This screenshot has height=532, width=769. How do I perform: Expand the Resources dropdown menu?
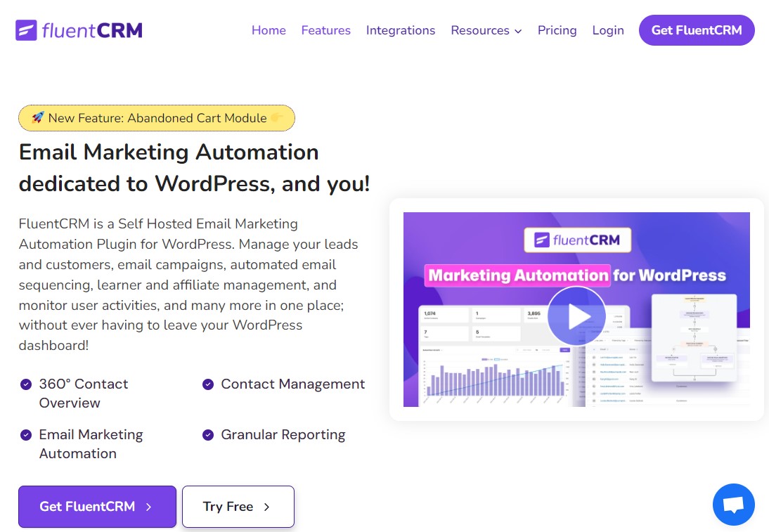point(486,30)
